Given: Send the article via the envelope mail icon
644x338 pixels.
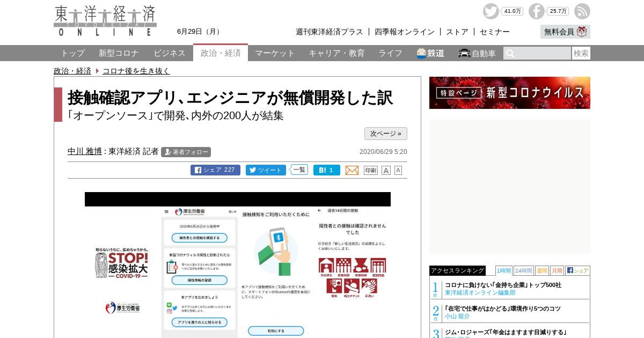Looking at the screenshot, I should coord(352,170).
